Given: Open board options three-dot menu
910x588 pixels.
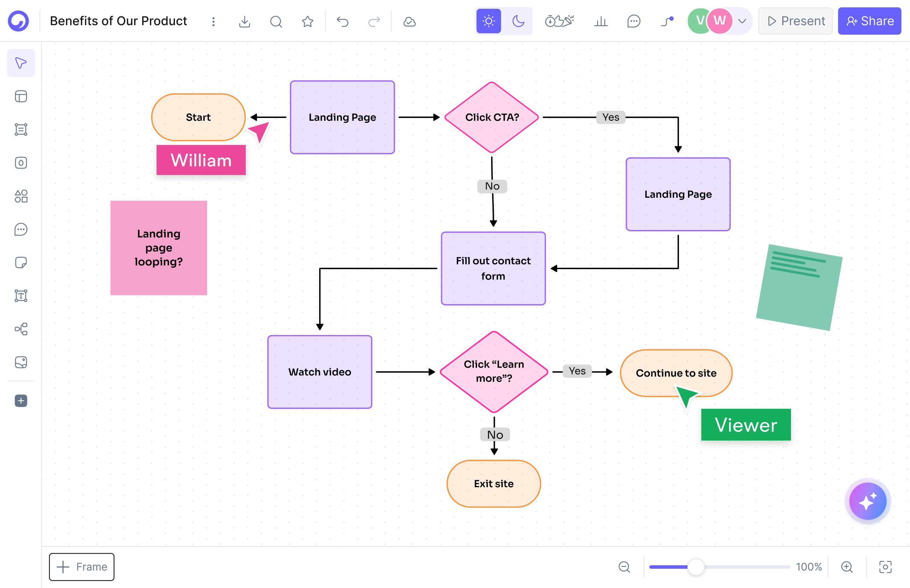Looking at the screenshot, I should (x=213, y=21).
